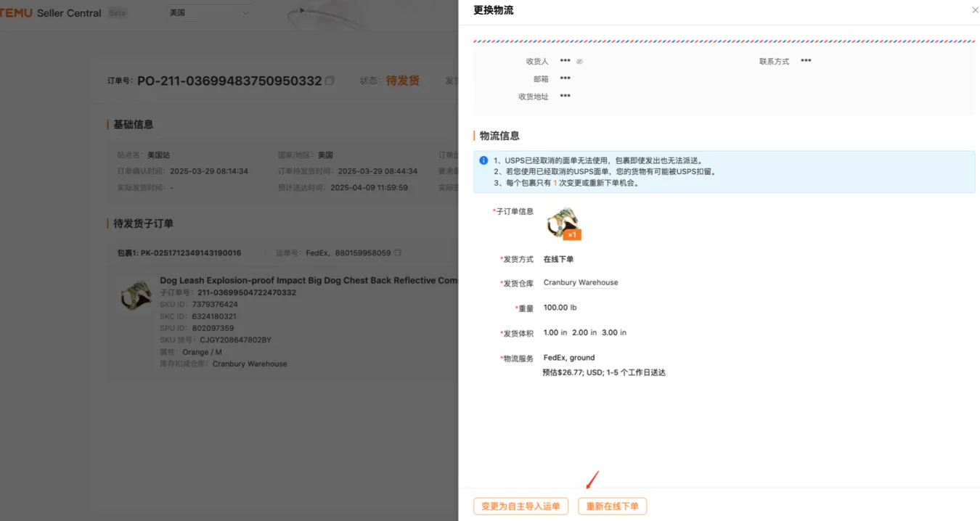
Task: Close the 更换物流 drawer
Action: point(974,10)
